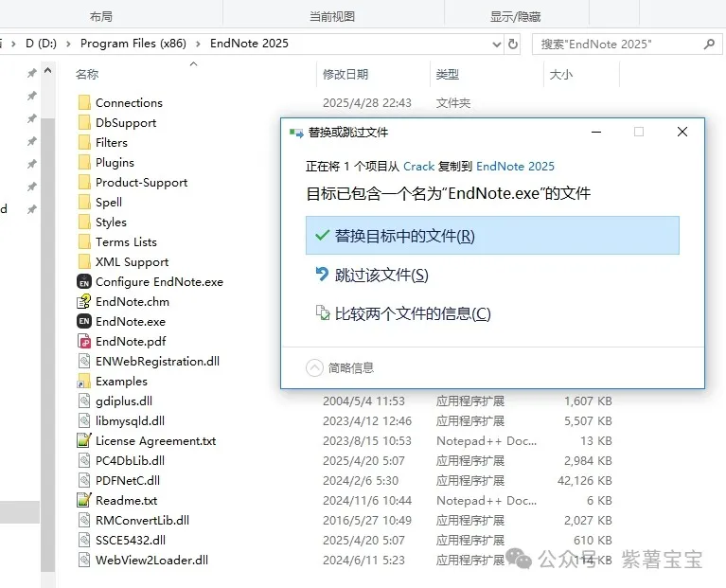Click the Examples shortcut folder icon
Image resolution: width=726 pixels, height=588 pixels.
tap(83, 381)
